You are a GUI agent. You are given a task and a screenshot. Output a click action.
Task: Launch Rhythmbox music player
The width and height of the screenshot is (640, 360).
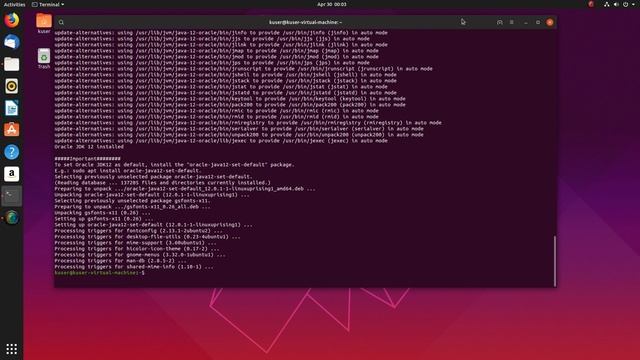[x=11, y=86]
